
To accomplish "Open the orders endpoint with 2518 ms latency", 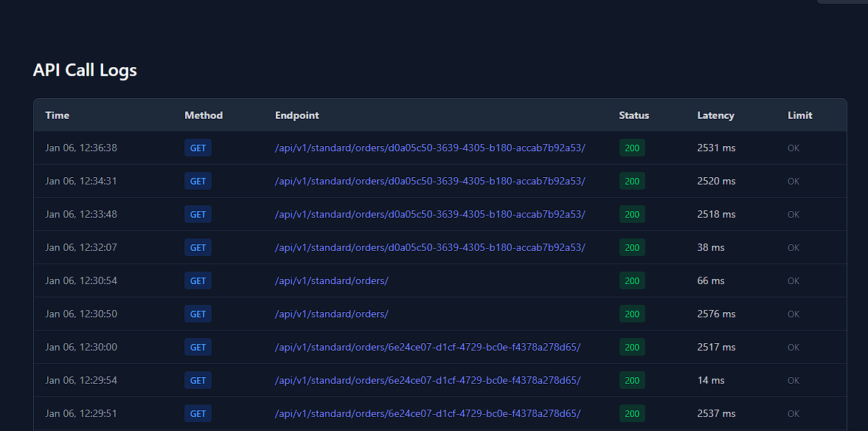I will (430, 214).
